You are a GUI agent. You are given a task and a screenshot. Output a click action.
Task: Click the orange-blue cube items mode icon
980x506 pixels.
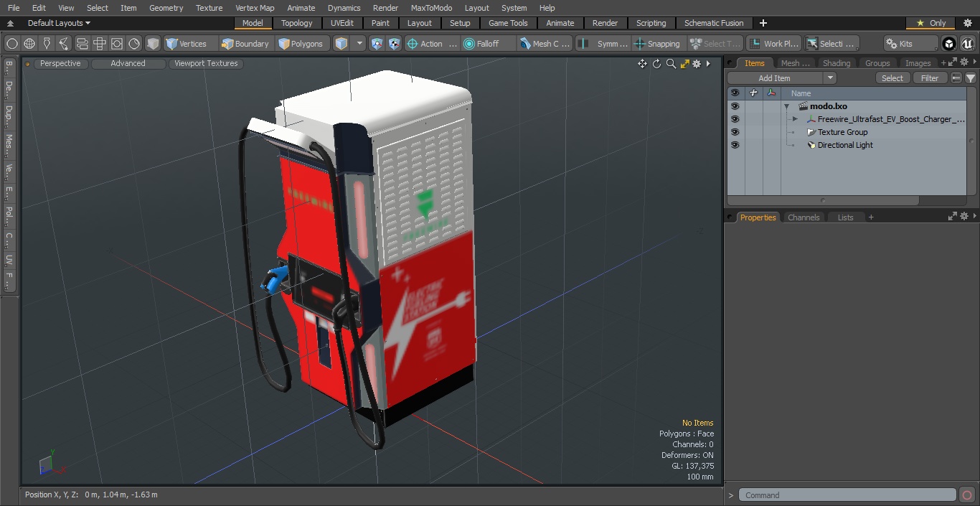click(x=341, y=44)
